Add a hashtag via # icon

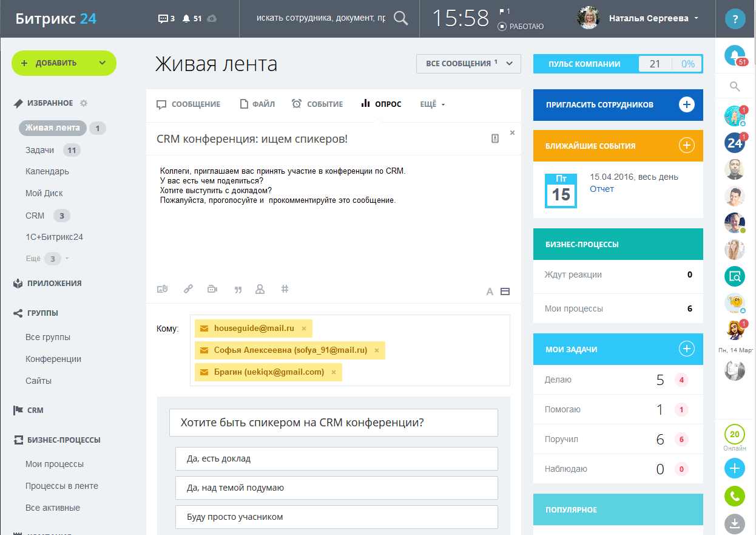[x=285, y=290]
